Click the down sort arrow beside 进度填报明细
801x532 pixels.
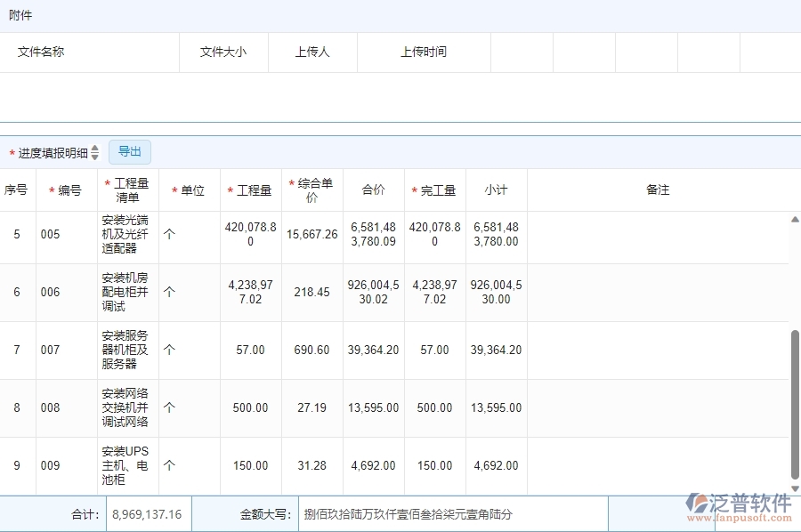pyautogui.click(x=96, y=156)
